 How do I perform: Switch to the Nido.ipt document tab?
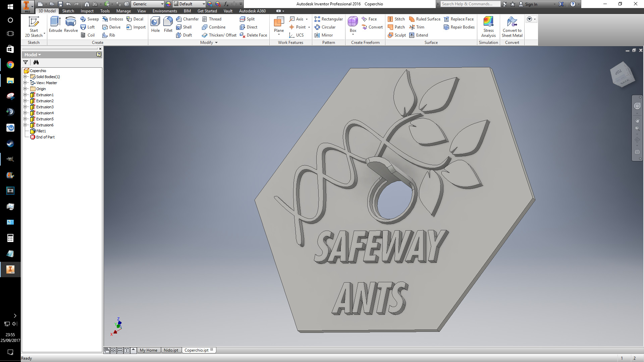point(171,350)
